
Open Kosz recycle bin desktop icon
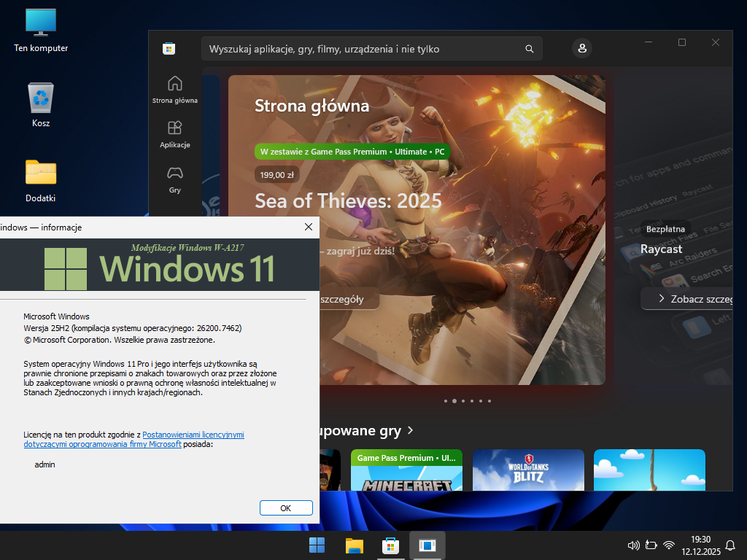click(41, 105)
